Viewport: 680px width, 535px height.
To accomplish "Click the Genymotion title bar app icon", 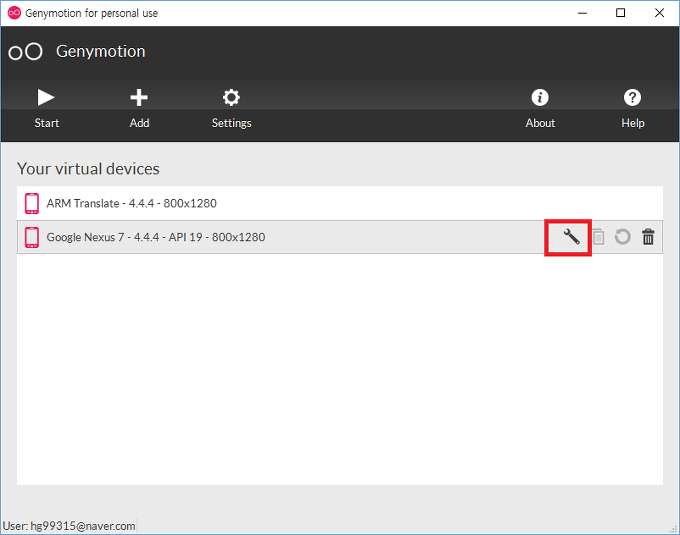I will pos(14,13).
